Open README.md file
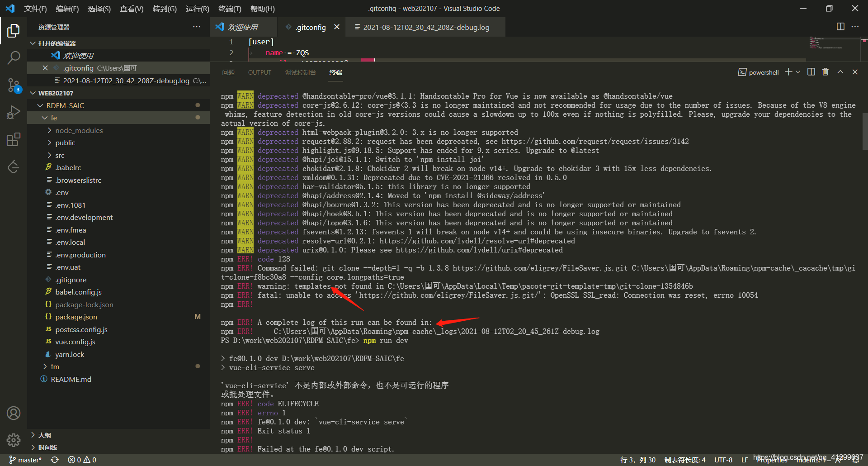868x466 pixels. 118,379
